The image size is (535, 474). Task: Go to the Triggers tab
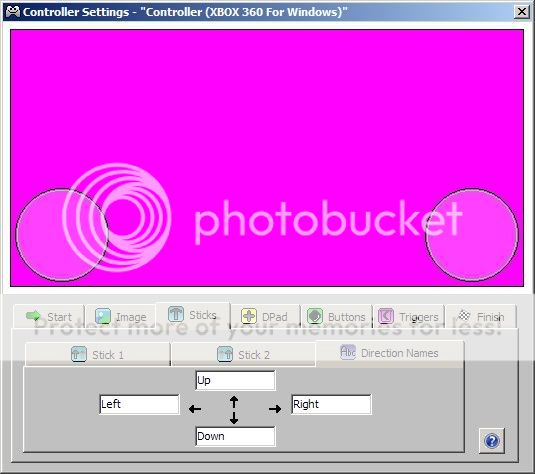pyautogui.click(x=408, y=316)
